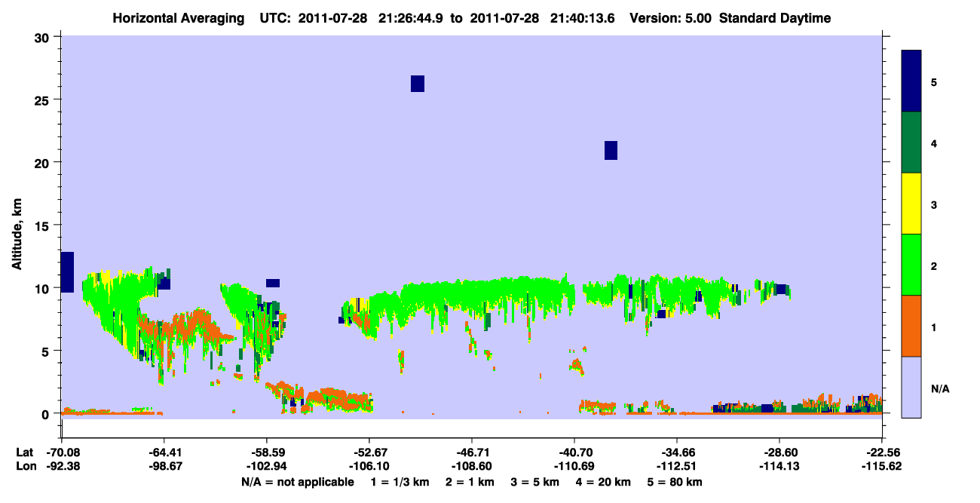This screenshot has width=980, height=503.
Task: Click the altitude tick label 25
Action: pos(43,100)
